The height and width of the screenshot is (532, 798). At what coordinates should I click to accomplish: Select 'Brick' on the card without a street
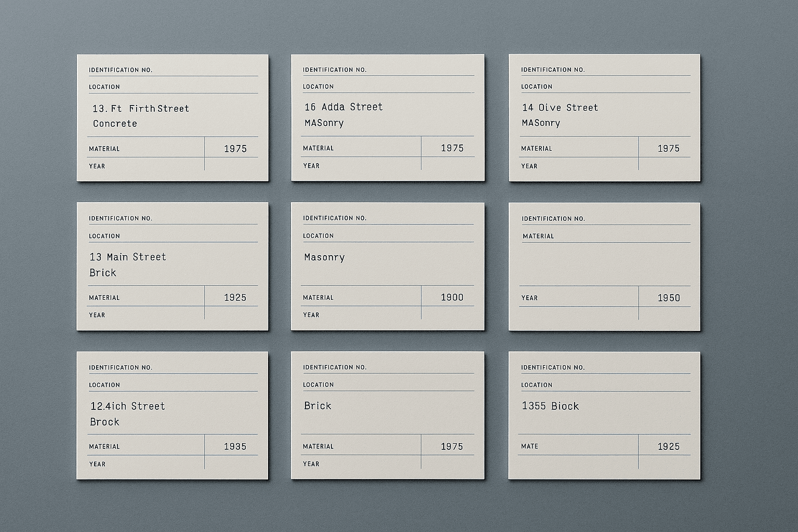coord(317,406)
